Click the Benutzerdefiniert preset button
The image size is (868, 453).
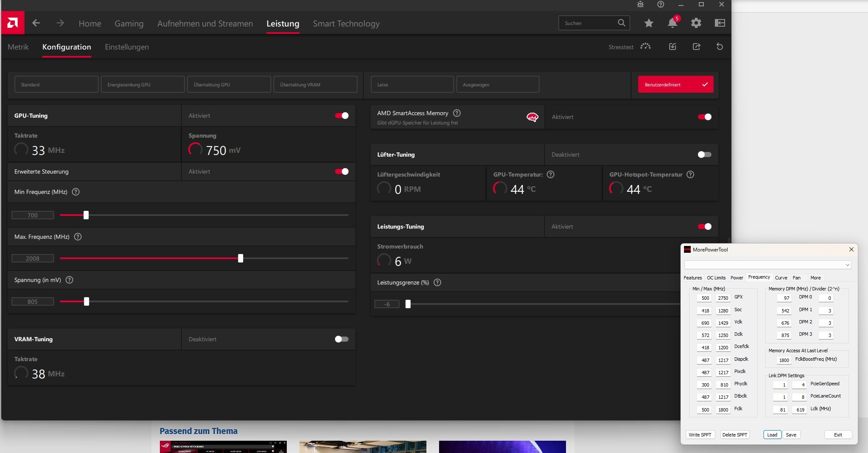pos(676,85)
